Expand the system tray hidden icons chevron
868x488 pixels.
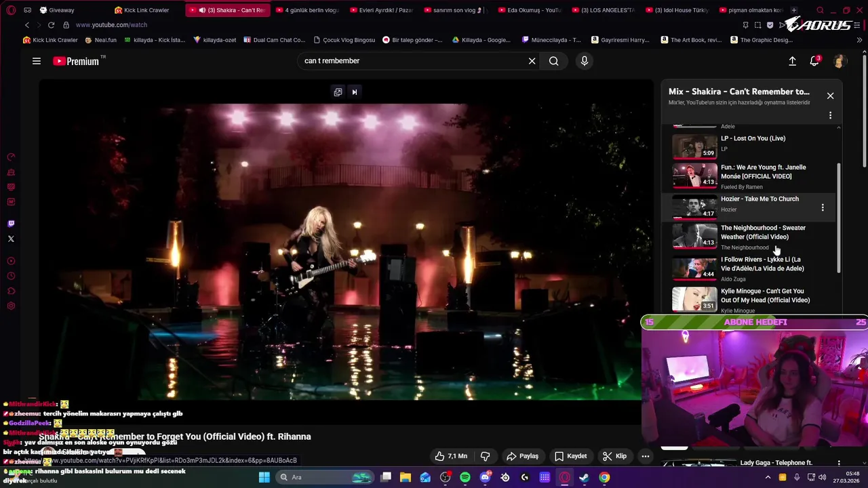click(x=768, y=478)
